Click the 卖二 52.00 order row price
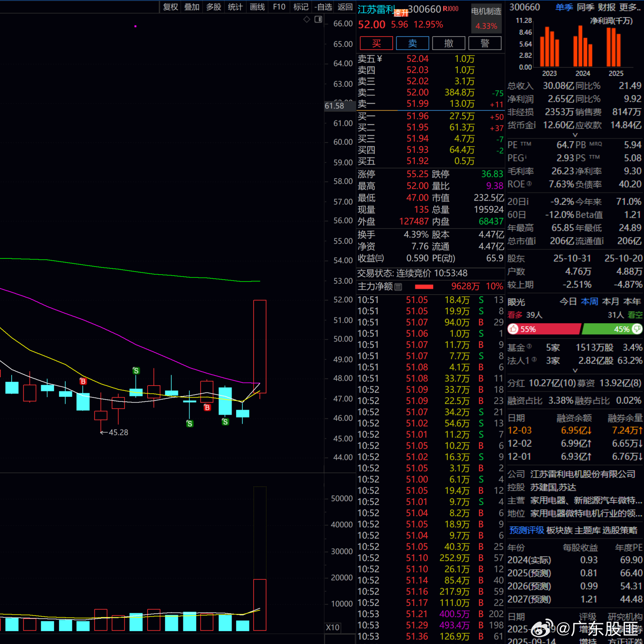The width and height of the screenshot is (644, 644). (x=417, y=92)
